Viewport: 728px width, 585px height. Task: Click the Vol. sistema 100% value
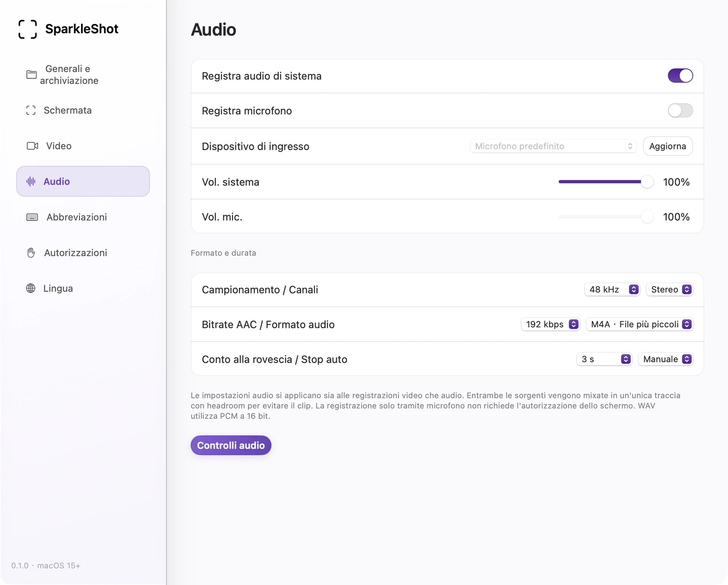pyautogui.click(x=676, y=182)
